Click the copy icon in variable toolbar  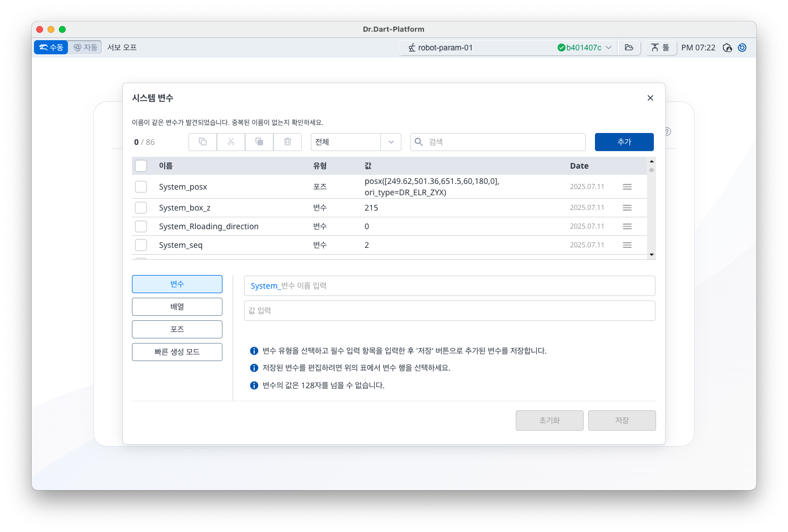pos(203,142)
